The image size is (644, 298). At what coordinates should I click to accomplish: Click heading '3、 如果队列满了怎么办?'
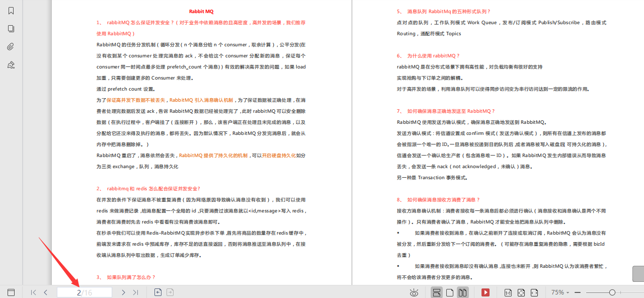126,277
